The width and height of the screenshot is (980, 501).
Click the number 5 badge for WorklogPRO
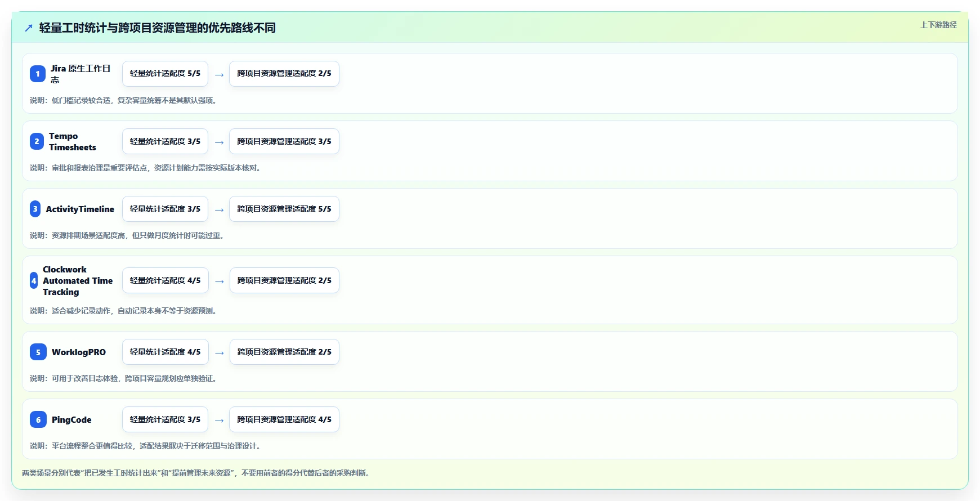[x=38, y=352]
